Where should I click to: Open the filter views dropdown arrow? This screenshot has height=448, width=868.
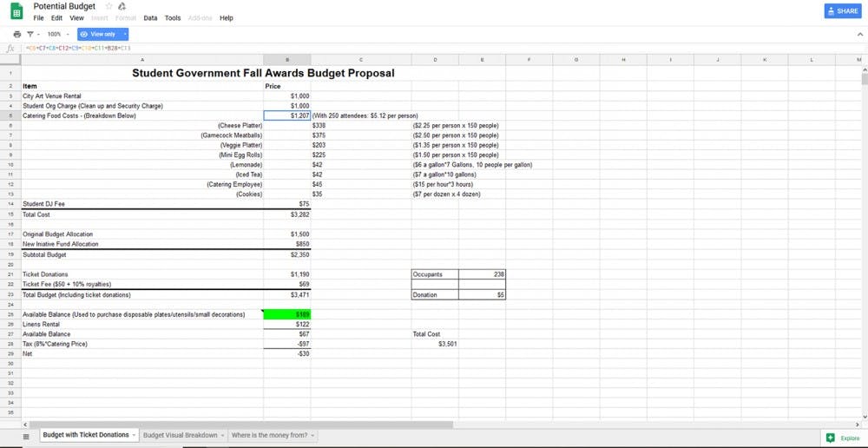pyautogui.click(x=38, y=35)
